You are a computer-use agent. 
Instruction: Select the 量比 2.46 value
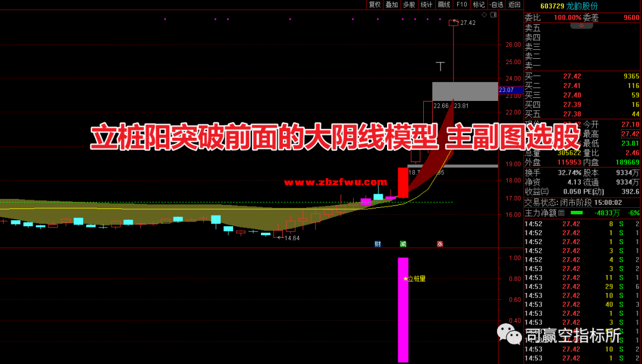(632, 153)
